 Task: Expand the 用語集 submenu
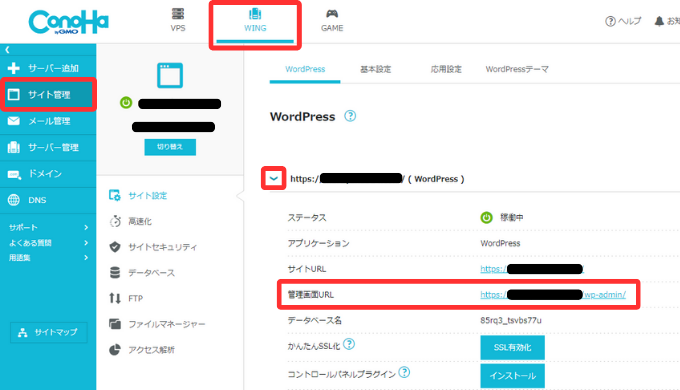click(x=48, y=258)
